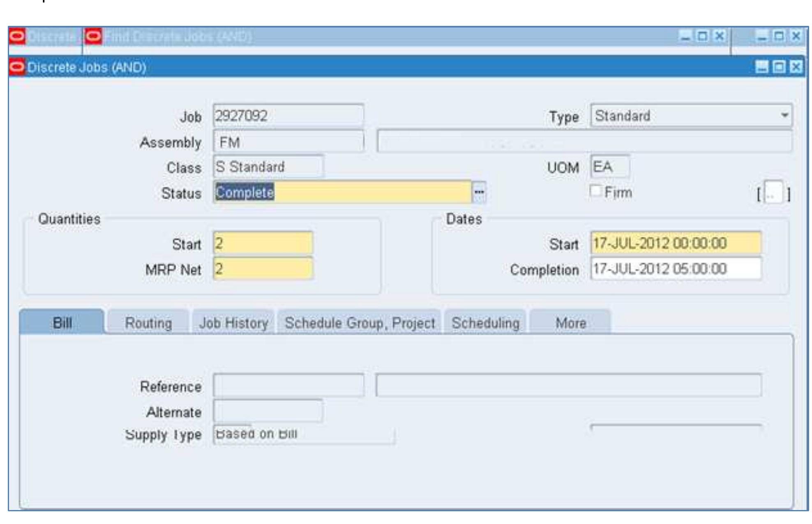Click the Job number field 2927092
Image resolution: width=812 pixels, height=524 pixels.
[288, 116]
